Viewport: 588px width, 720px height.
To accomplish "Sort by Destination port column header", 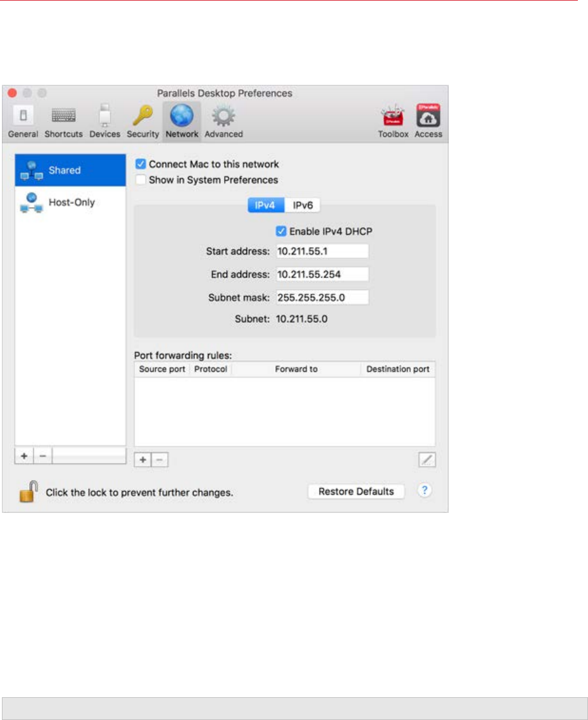I will coord(397,369).
